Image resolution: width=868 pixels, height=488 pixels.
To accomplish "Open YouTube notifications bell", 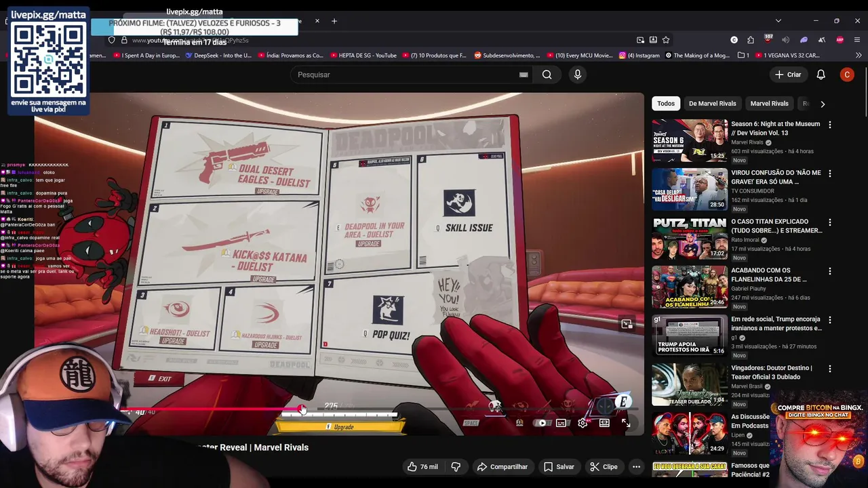I will coord(821,75).
